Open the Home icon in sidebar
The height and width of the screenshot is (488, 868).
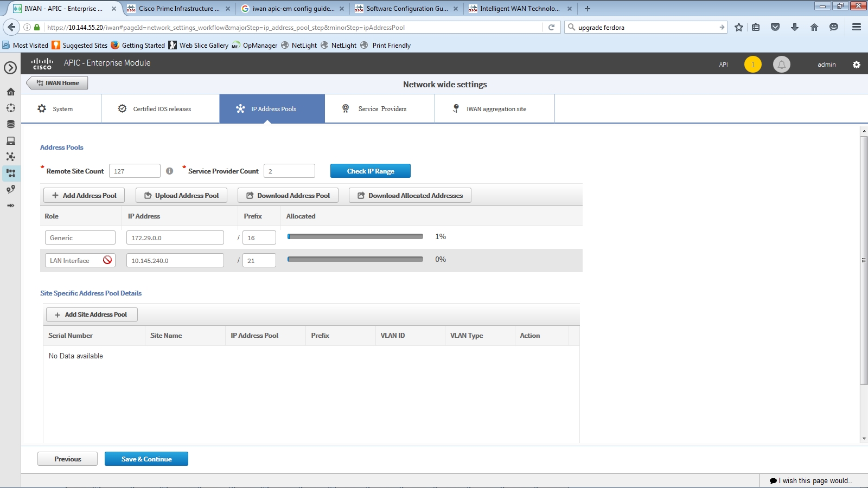pos(10,92)
